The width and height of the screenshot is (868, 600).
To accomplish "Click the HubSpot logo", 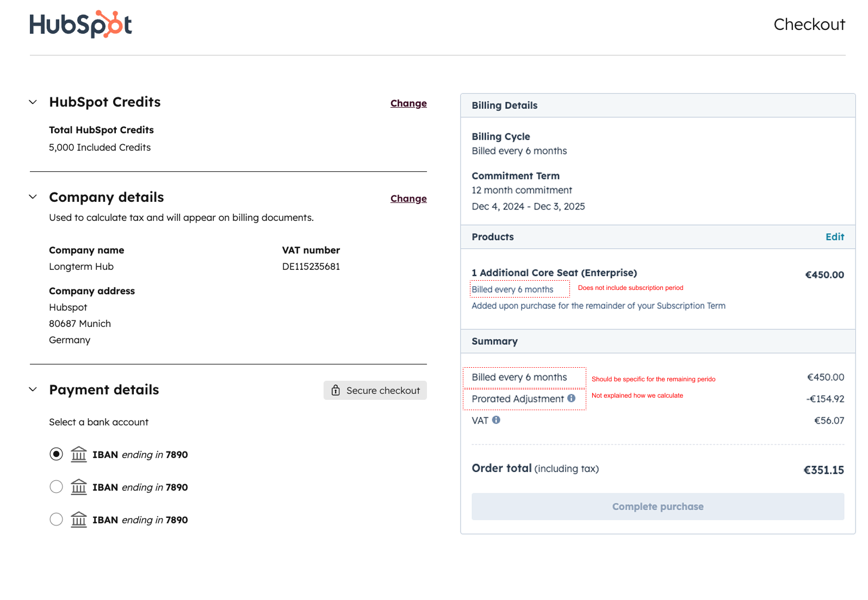I will click(x=80, y=24).
